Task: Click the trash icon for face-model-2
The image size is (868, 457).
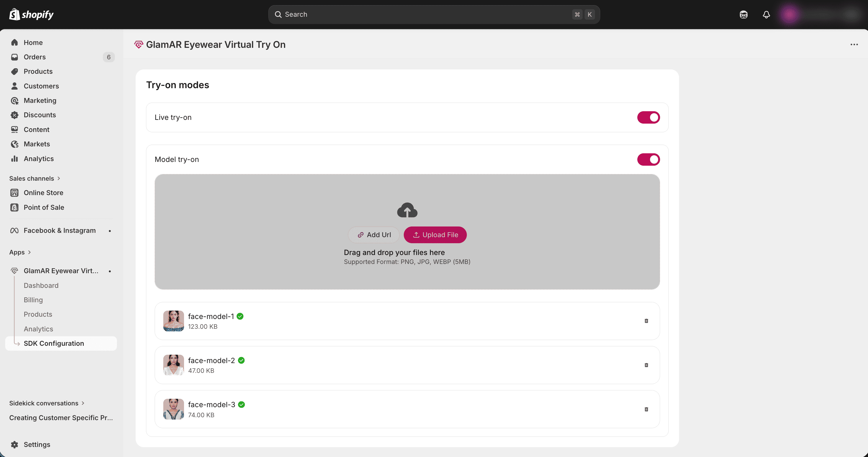Action: [x=646, y=365]
